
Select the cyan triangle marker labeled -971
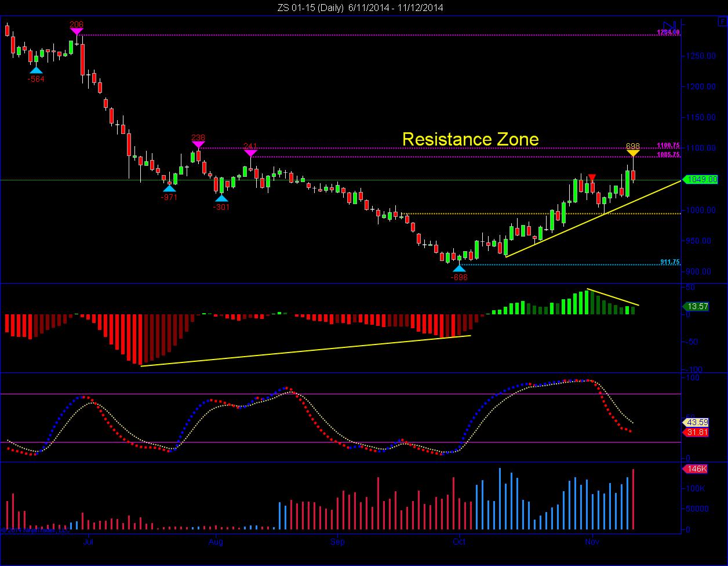tap(169, 188)
